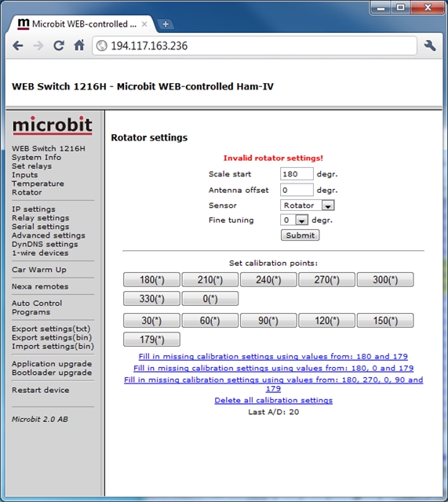Viewport: 448px width, 502px height.
Task: Open Serial settings in sidebar
Action: pos(40,227)
